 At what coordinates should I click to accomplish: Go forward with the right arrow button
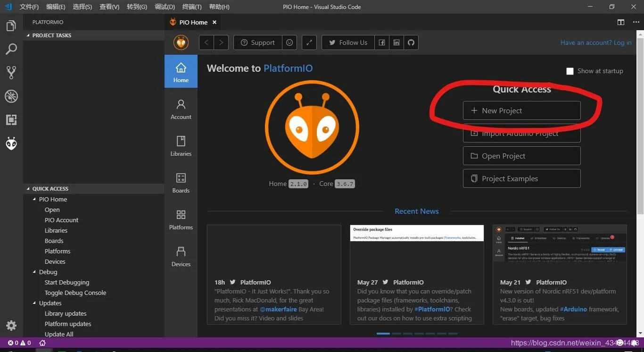(221, 42)
